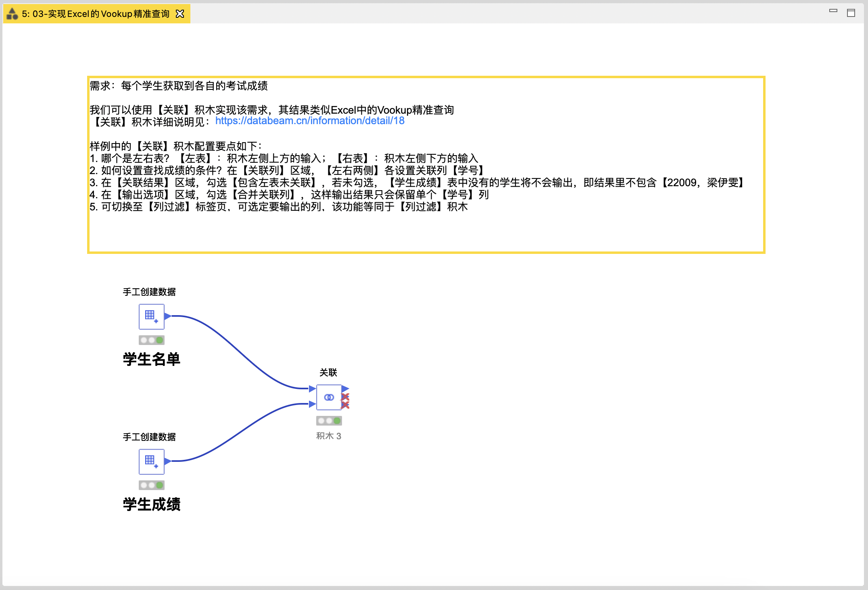Click status traffic light under 学生成绩 node

point(151,485)
